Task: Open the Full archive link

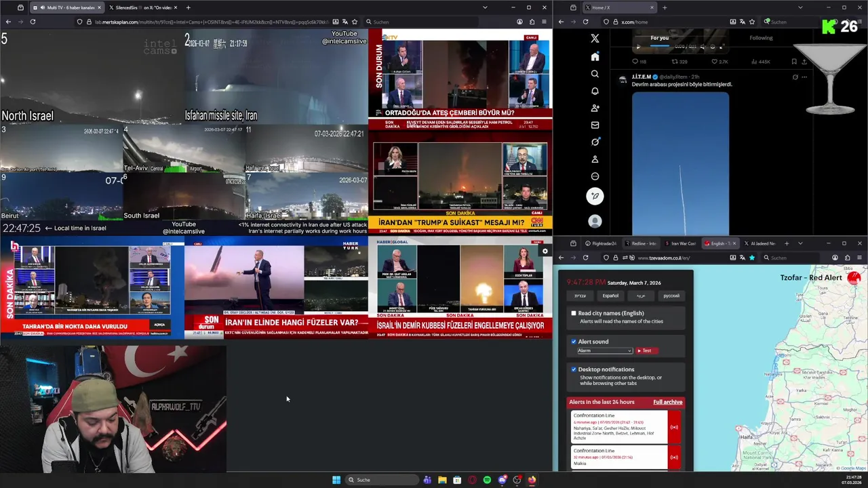Action: 668,402
